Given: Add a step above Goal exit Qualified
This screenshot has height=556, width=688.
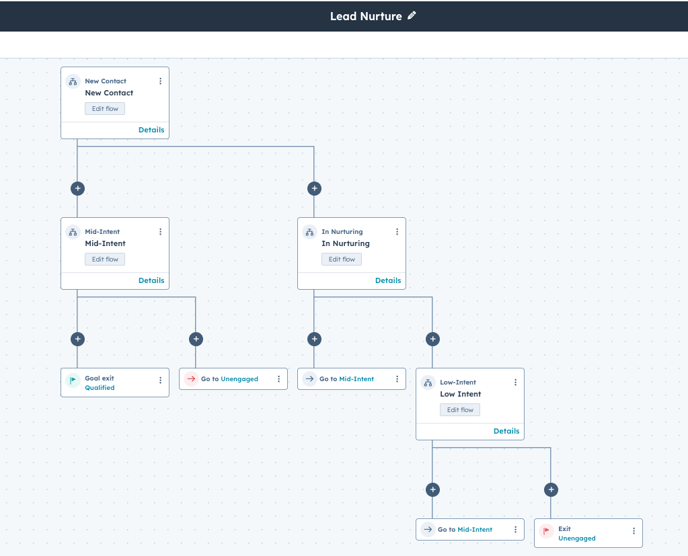Looking at the screenshot, I should click(78, 339).
